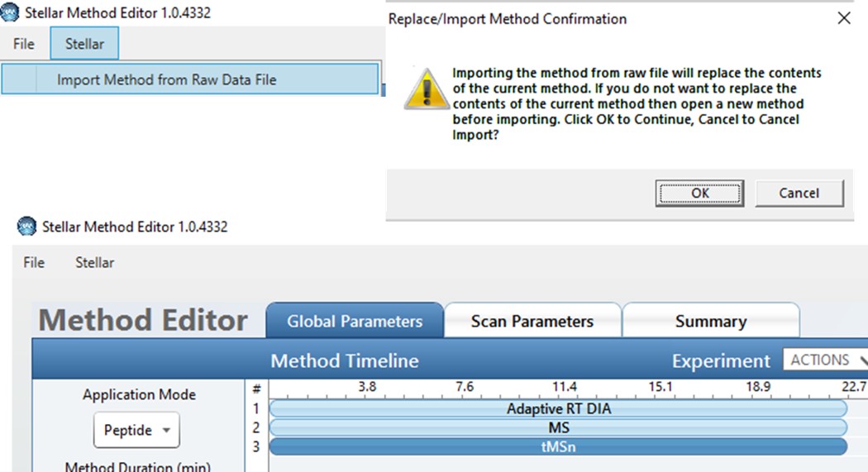
Task: Click the Method Editor heading
Action: (143, 320)
